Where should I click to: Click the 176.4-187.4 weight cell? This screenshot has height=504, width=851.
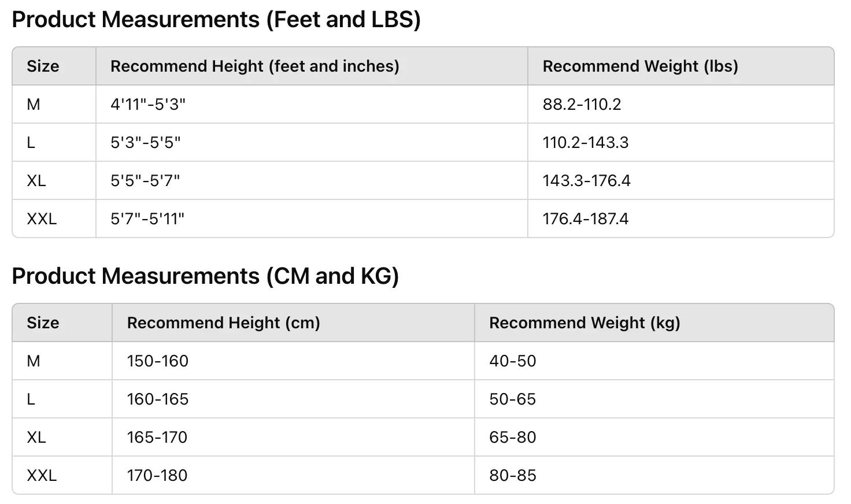click(585, 219)
